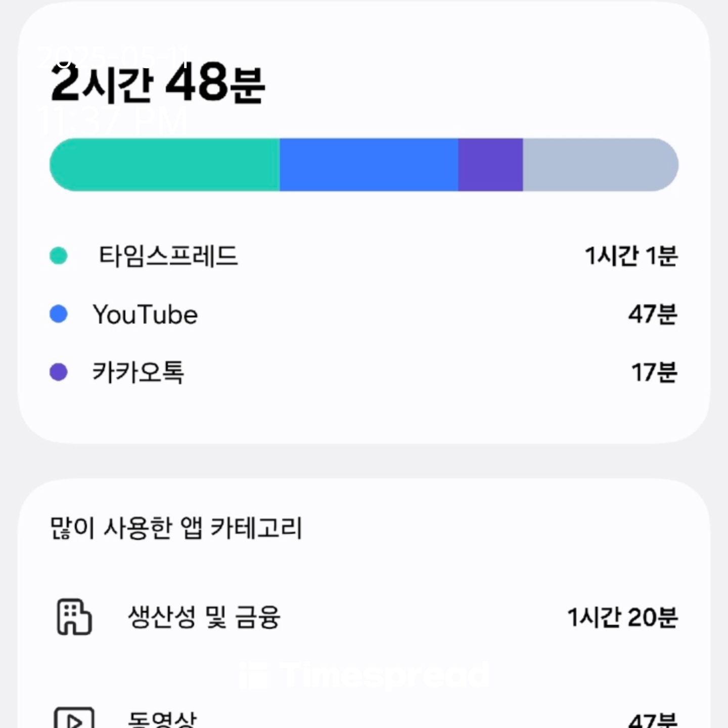The image size is (728, 728).
Task: Expand the 동영상 category row
Action: (161, 718)
